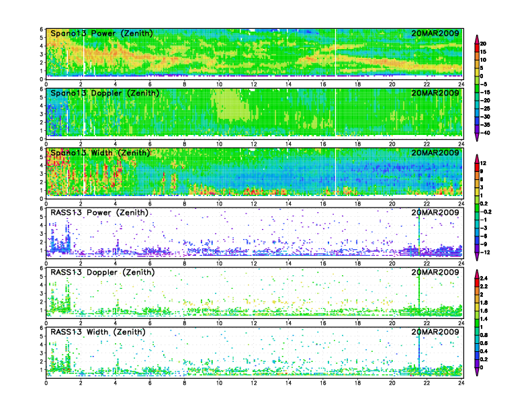Image resolution: width=532 pixels, height=411 pixels.
Task: Click the 20MAR2009 date in Spano13 Power panel
Action: 435,33
